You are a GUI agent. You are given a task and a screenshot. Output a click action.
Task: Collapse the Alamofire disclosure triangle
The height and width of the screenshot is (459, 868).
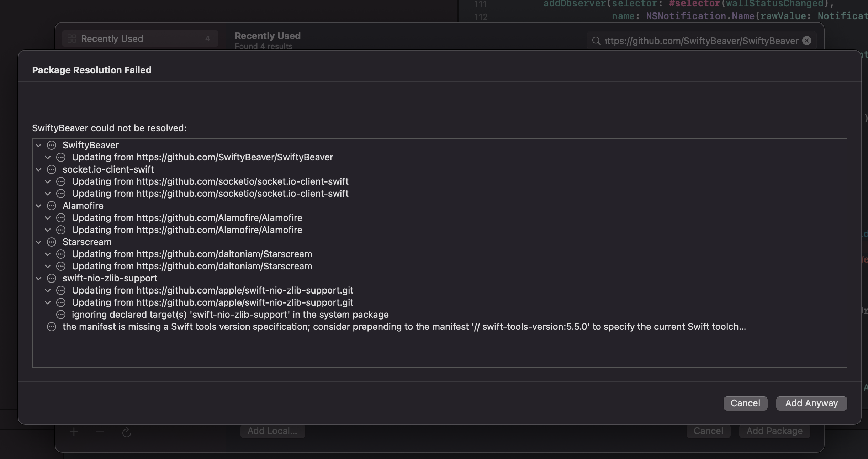coord(39,206)
